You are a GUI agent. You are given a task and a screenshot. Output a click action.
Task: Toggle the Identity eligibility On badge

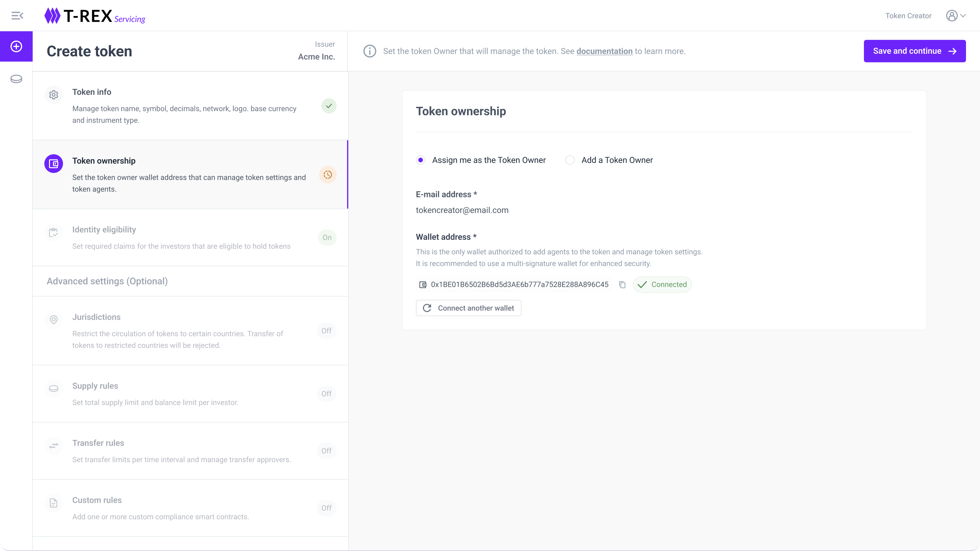click(327, 238)
